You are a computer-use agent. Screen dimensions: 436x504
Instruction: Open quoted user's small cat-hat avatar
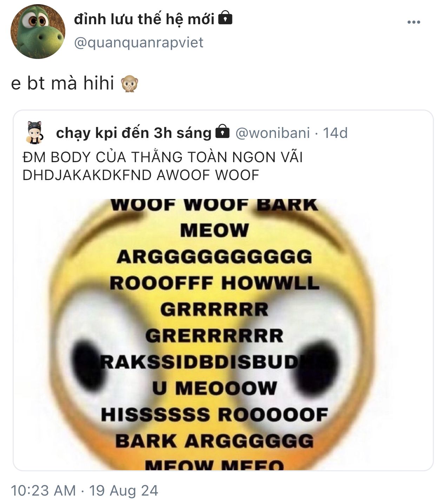click(x=35, y=133)
